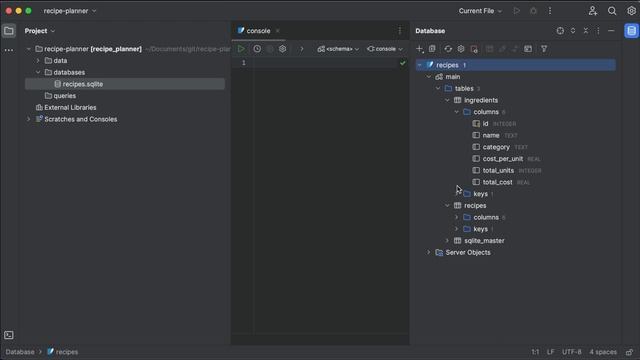Select the id INTEGER column
This screenshot has width=640, height=360.
[x=494, y=124]
